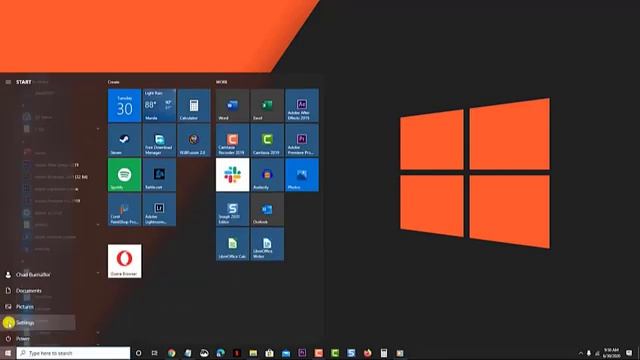640x360 pixels.
Task: Launch the LibreOffice Calc tile
Action: coord(233,244)
